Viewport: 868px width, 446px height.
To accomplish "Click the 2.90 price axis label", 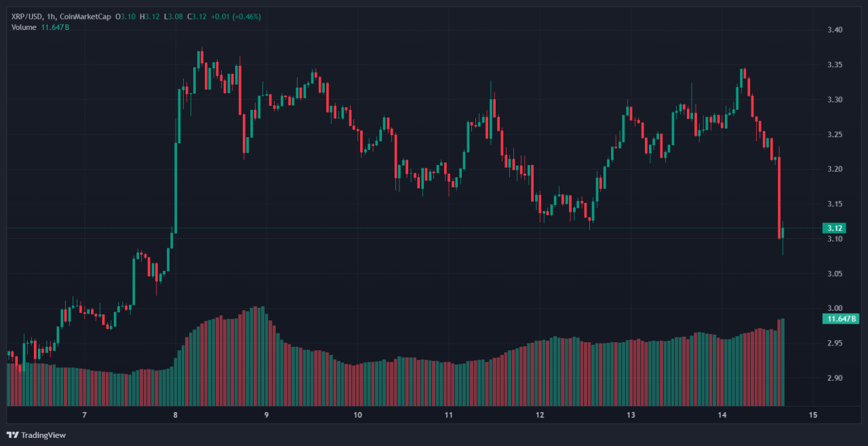I will click(x=834, y=378).
